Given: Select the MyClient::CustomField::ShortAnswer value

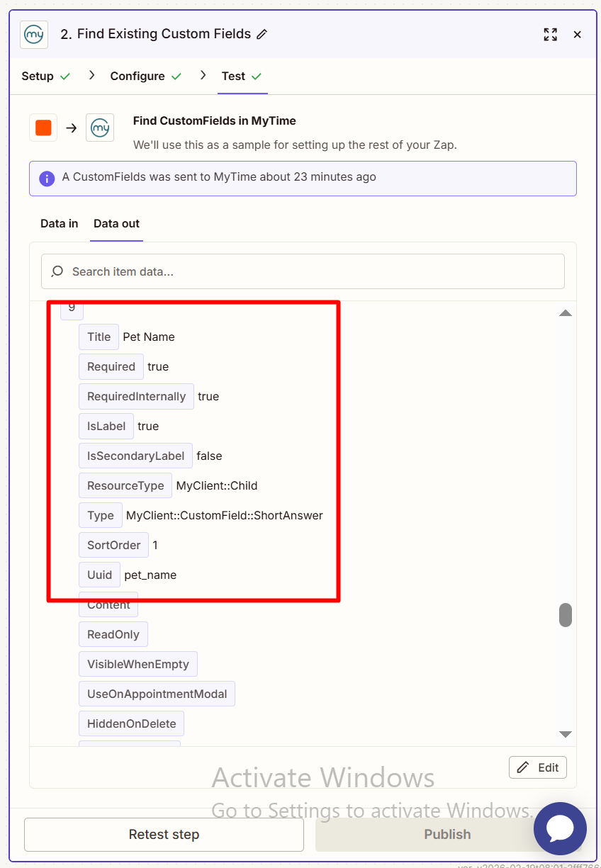Looking at the screenshot, I should click(225, 515).
